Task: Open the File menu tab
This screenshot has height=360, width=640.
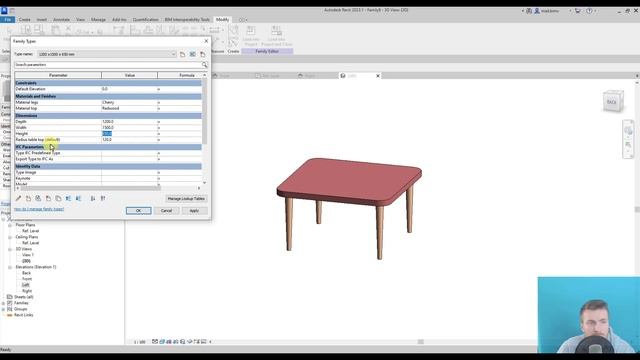Action: [x=7, y=20]
